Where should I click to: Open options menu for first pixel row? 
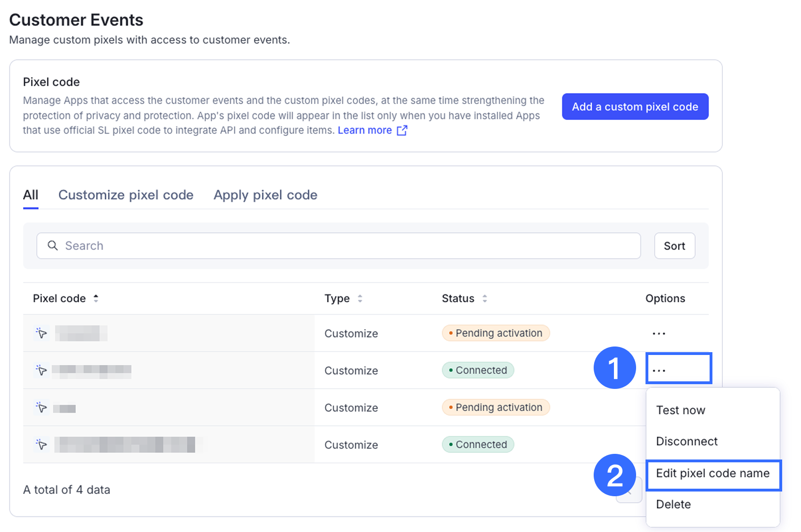pos(659,333)
